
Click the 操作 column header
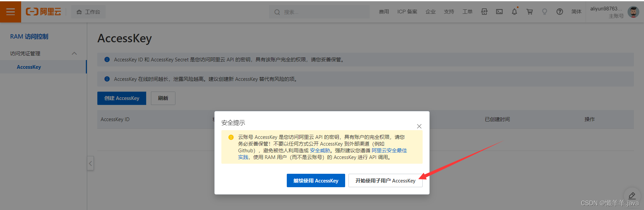(590, 119)
